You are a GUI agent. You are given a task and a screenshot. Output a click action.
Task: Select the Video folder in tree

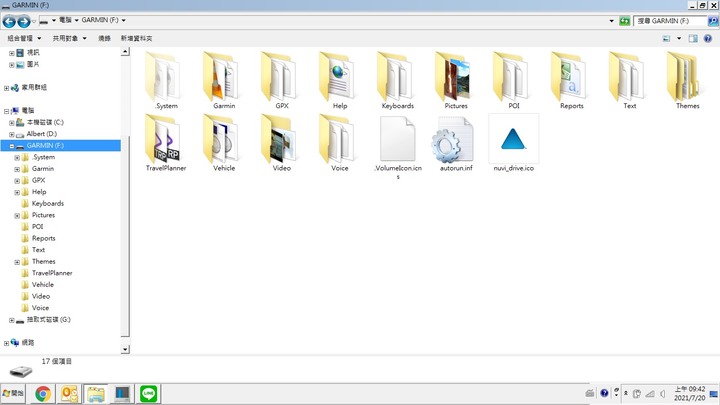coord(41,296)
